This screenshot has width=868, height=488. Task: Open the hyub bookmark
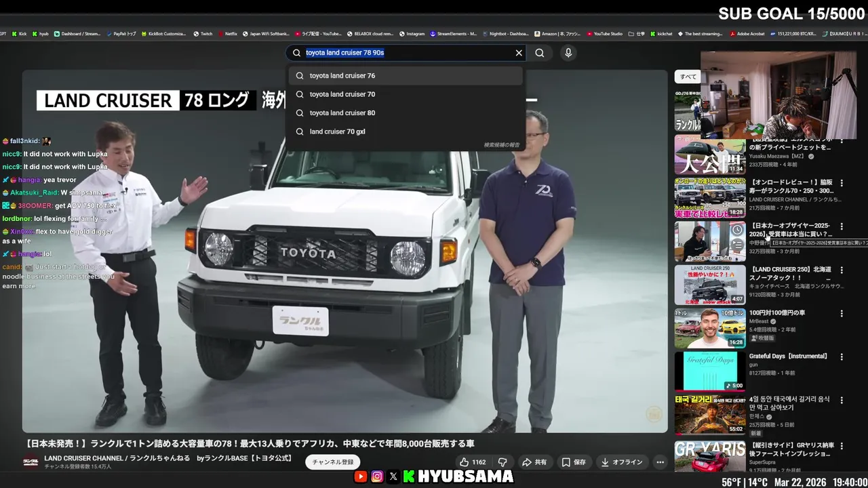[x=40, y=33]
